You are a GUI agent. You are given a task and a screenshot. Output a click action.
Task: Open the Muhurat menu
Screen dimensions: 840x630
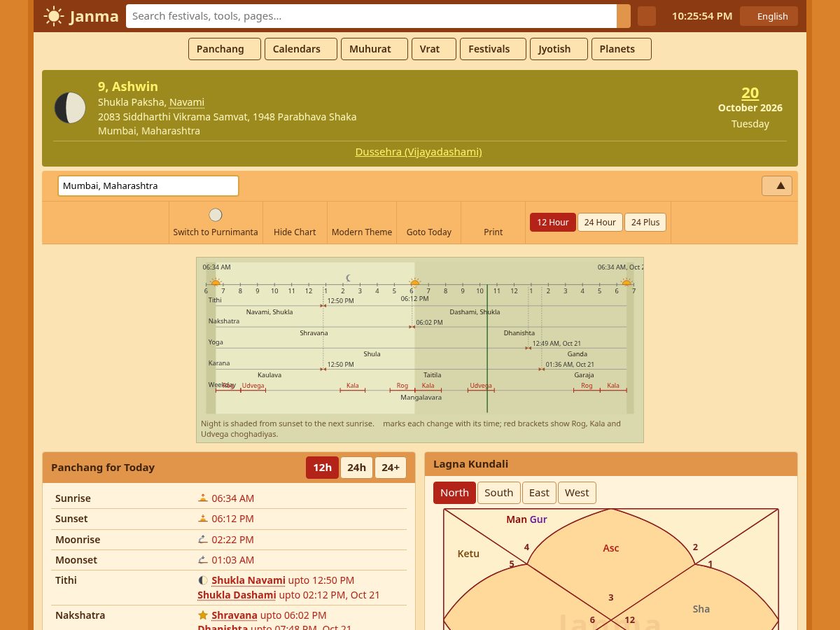click(374, 49)
